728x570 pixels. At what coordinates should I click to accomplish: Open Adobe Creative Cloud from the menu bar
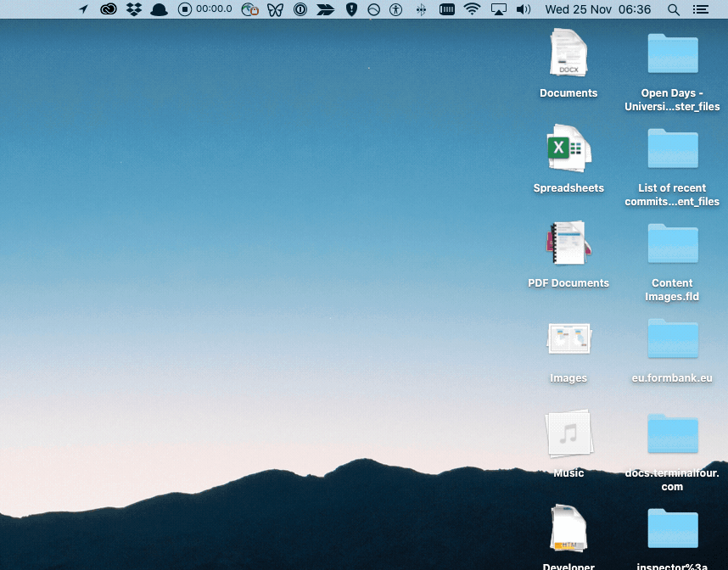click(x=110, y=9)
